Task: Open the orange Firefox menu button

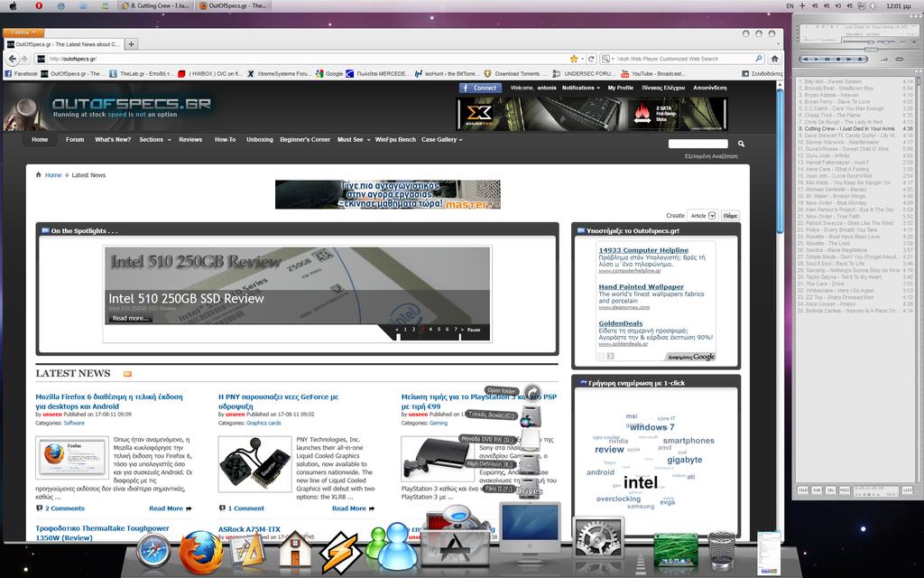Action: [x=23, y=33]
